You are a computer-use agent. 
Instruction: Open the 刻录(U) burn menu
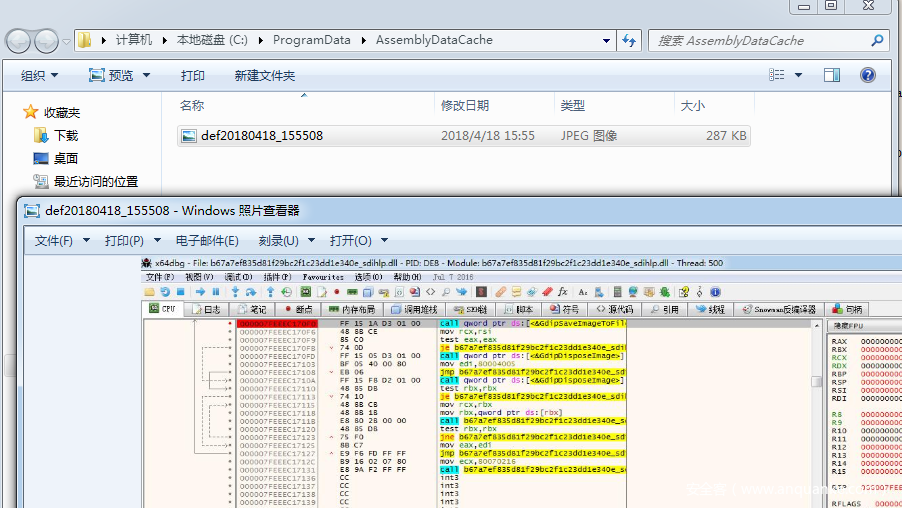click(286, 241)
